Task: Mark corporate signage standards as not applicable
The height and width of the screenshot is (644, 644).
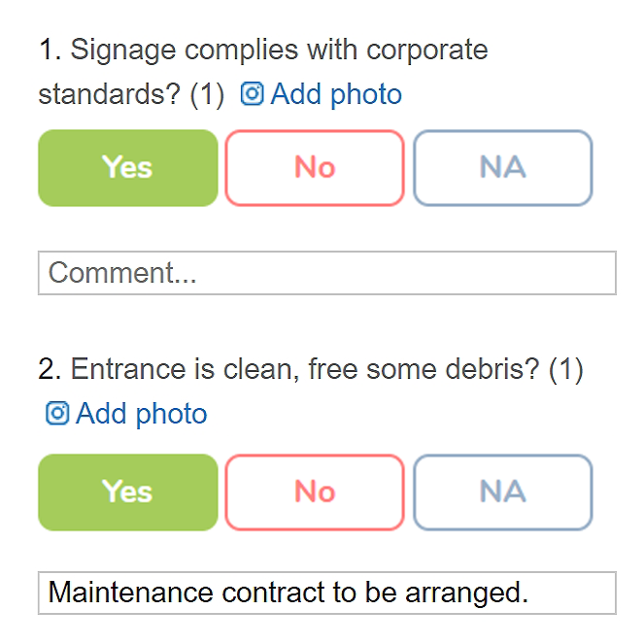Action: [x=503, y=168]
